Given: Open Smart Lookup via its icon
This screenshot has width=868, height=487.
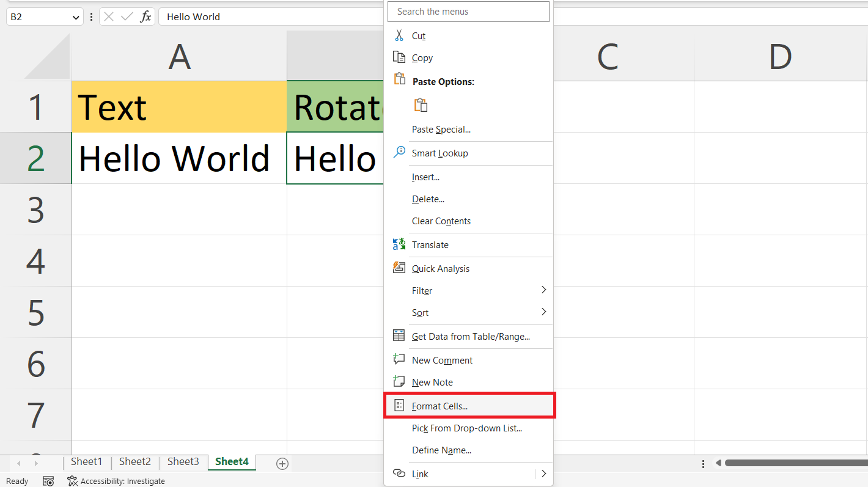Looking at the screenshot, I should point(400,152).
